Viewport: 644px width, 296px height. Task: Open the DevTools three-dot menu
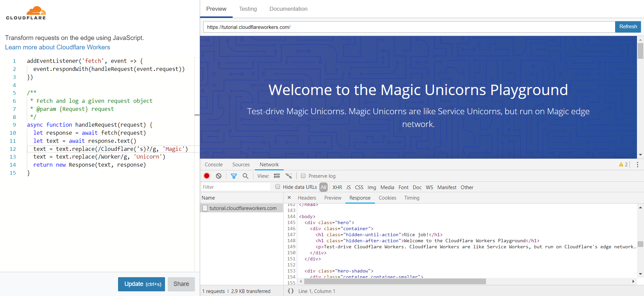[x=637, y=164]
